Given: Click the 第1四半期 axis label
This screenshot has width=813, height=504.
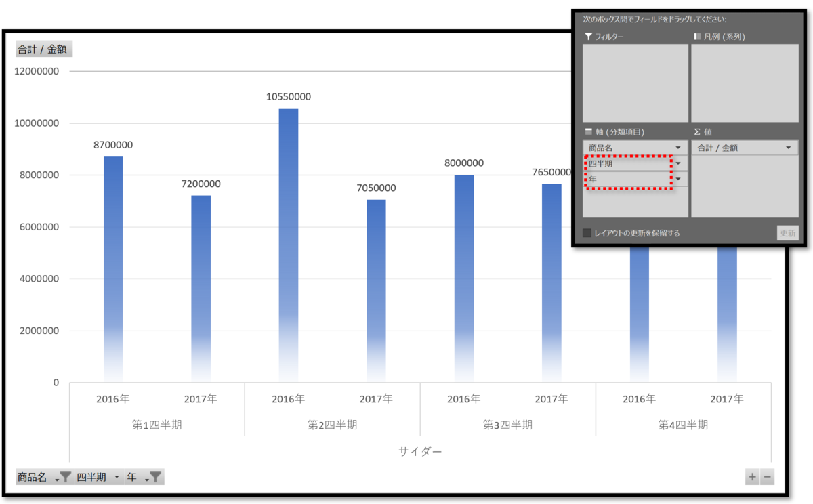Looking at the screenshot, I should tap(157, 425).
